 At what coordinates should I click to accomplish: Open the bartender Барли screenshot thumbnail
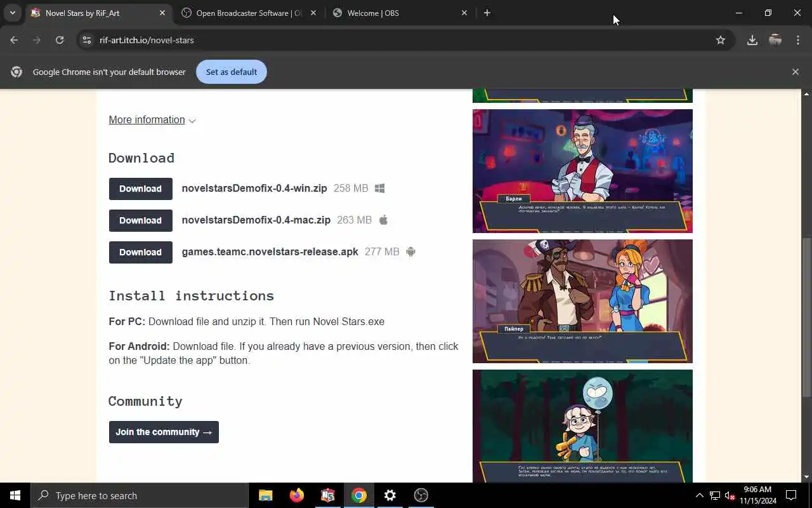tap(582, 171)
